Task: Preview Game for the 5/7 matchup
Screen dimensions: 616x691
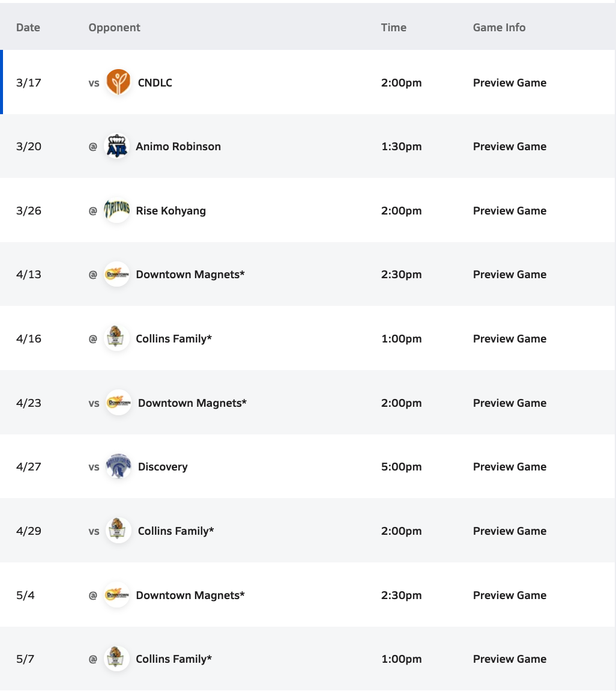Action: pyautogui.click(x=510, y=659)
